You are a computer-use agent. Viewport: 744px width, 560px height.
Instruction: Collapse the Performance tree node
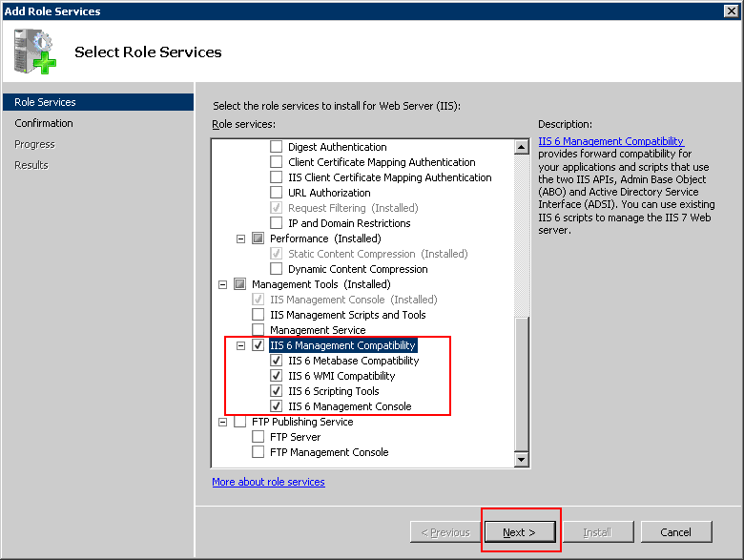pyautogui.click(x=241, y=239)
